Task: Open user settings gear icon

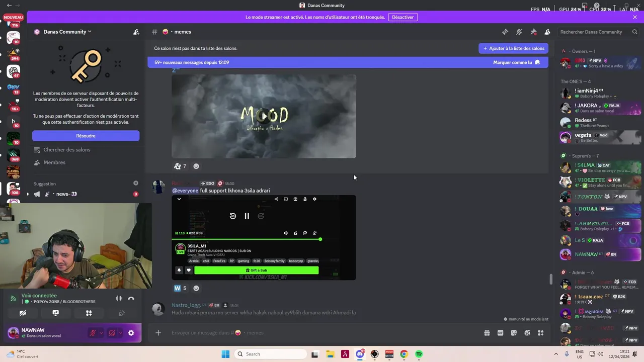Action: point(131,333)
